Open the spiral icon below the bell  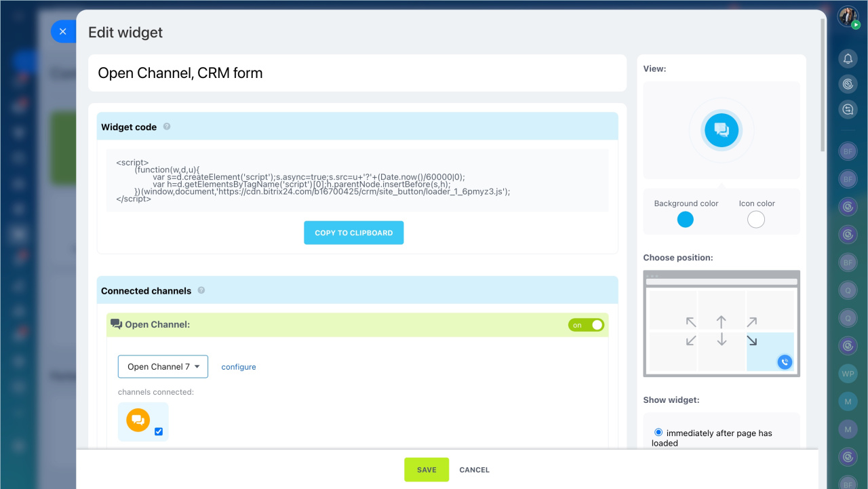click(848, 84)
